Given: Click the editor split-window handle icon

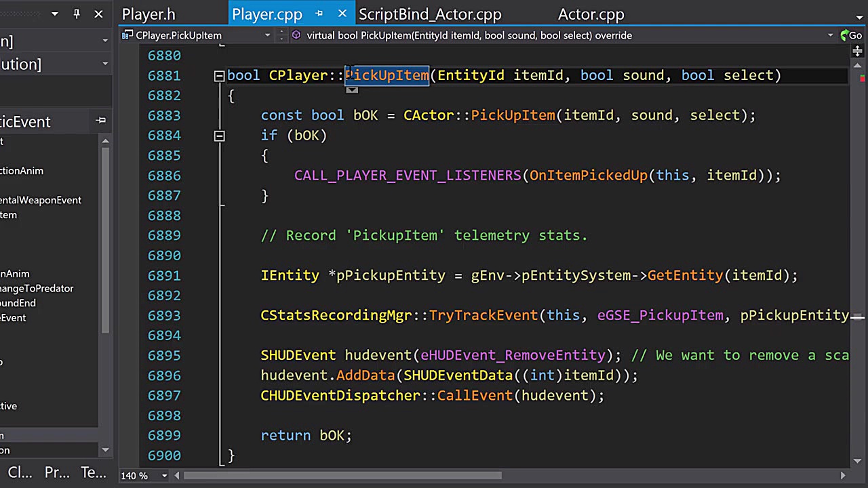Looking at the screenshot, I should (857, 52).
